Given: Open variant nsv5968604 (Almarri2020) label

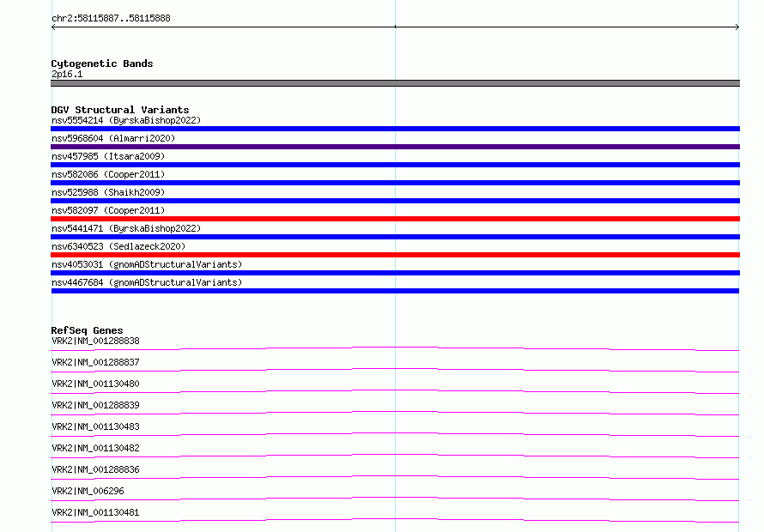Looking at the screenshot, I should [113, 138].
